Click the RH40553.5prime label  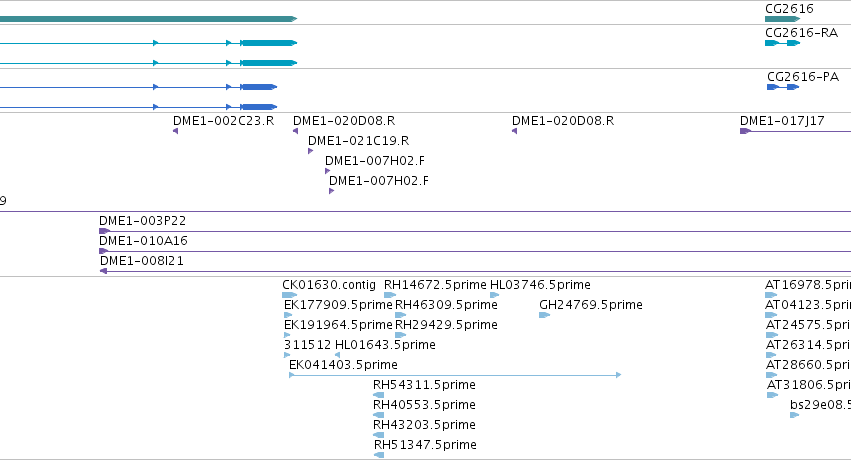424,405
